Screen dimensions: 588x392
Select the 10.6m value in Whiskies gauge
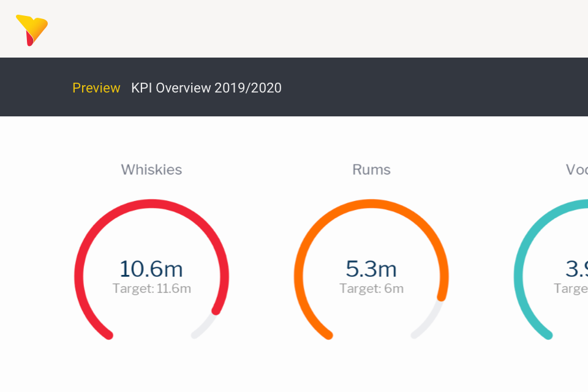point(151,268)
